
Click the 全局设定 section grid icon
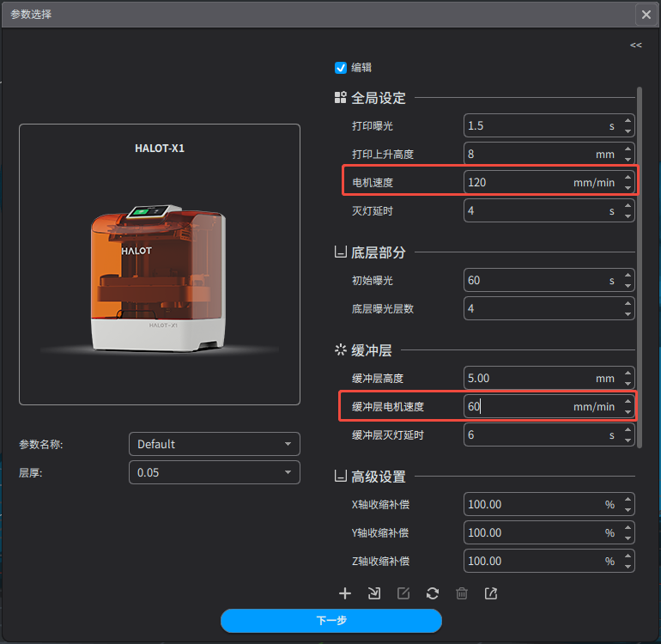point(340,97)
